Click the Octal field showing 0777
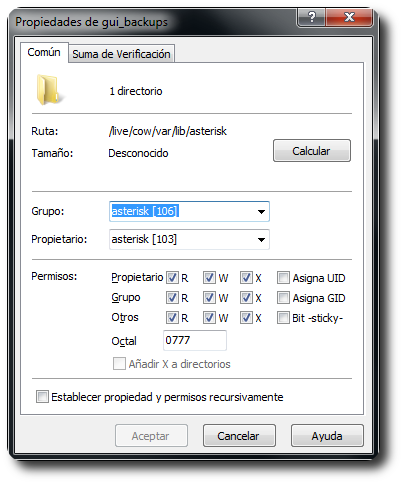This screenshot has height=484, width=403. pos(195,340)
